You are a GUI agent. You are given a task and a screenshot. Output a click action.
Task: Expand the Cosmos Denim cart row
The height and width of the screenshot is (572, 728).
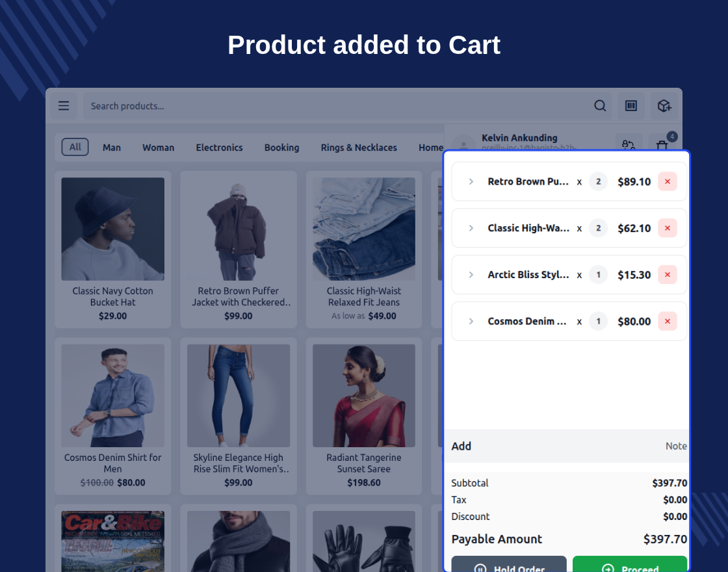tap(471, 321)
